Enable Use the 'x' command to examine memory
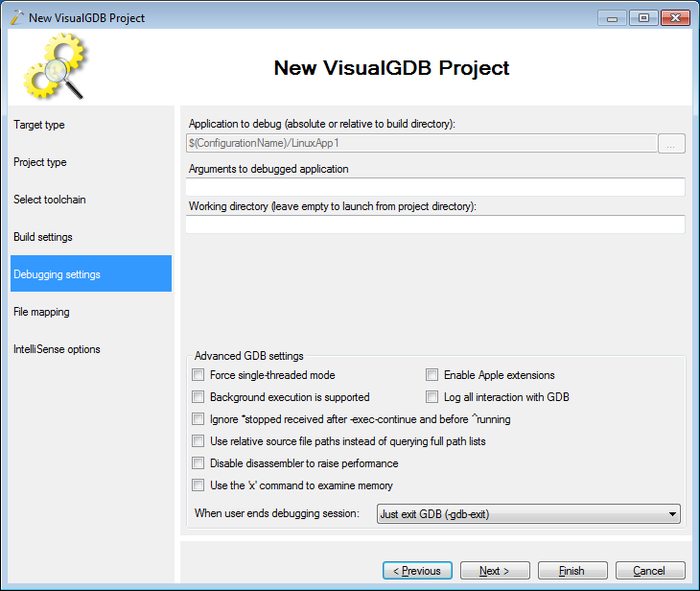Viewport: 700px width, 591px height. [x=198, y=485]
